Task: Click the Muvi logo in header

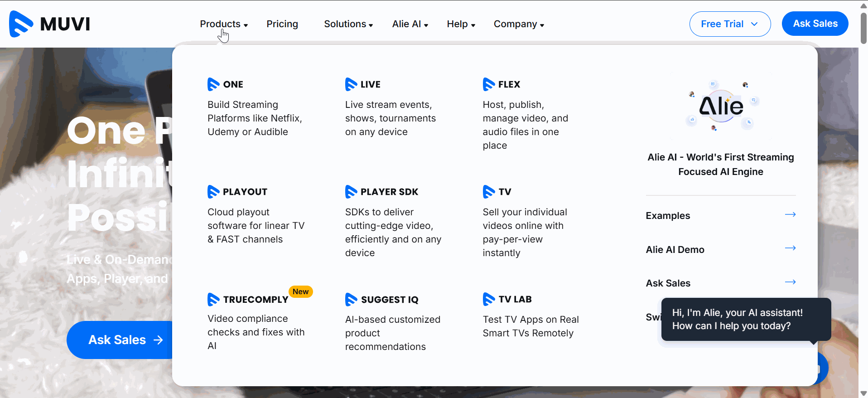Action: click(49, 24)
